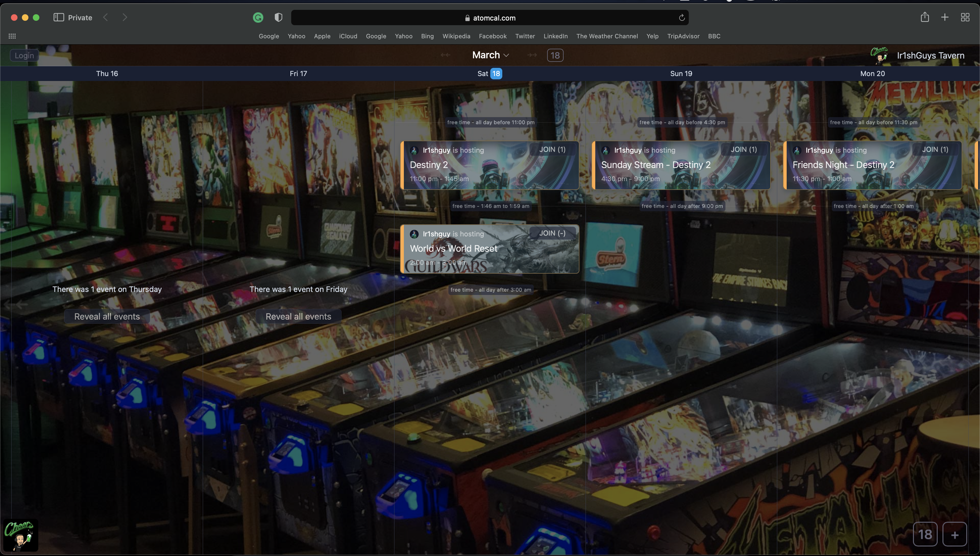Click the bookmarks grid icon

click(x=12, y=36)
